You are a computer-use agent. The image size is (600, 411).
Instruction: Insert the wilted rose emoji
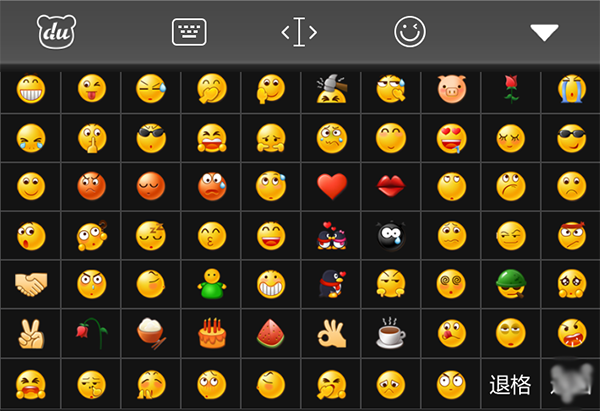pyautogui.click(x=91, y=333)
